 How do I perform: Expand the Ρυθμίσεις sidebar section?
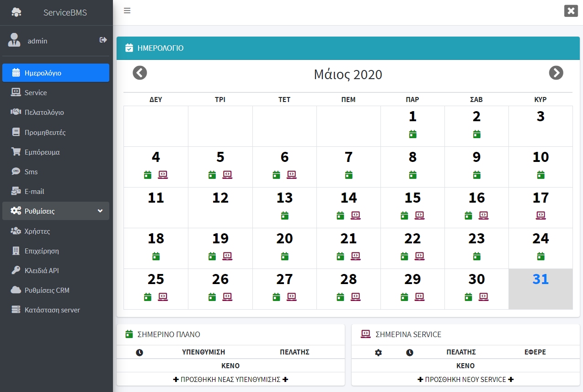tap(39, 211)
